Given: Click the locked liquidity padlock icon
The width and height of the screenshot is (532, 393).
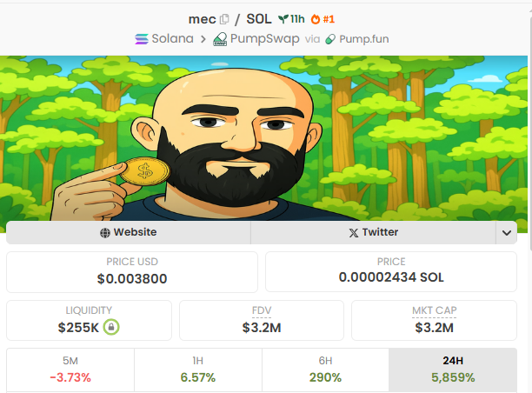Looking at the screenshot, I should pos(111,327).
